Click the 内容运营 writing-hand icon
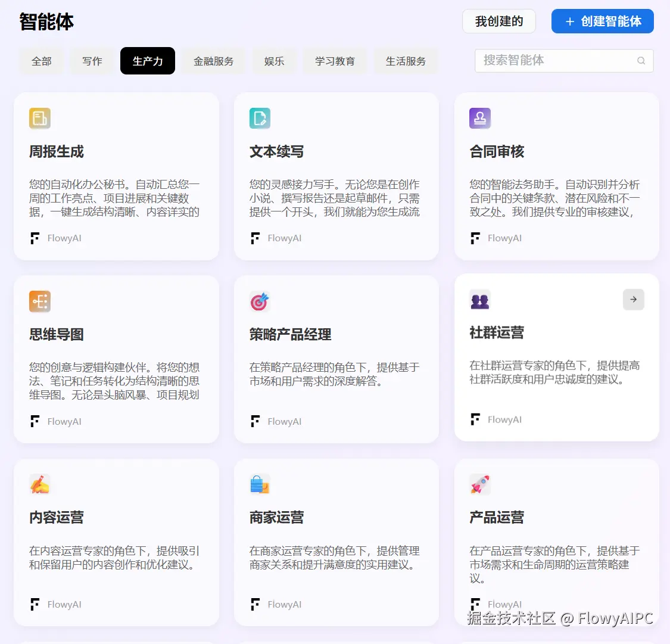Image resolution: width=670 pixels, height=644 pixels. tap(40, 484)
